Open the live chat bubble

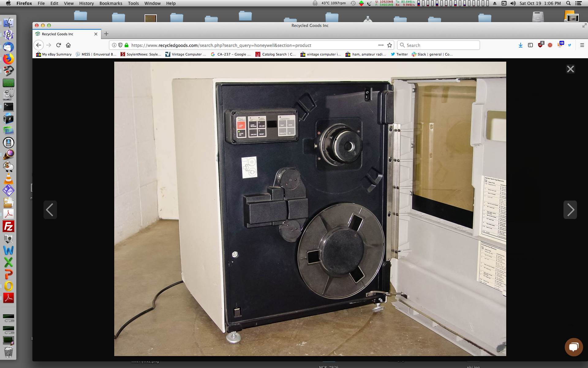pyautogui.click(x=573, y=347)
